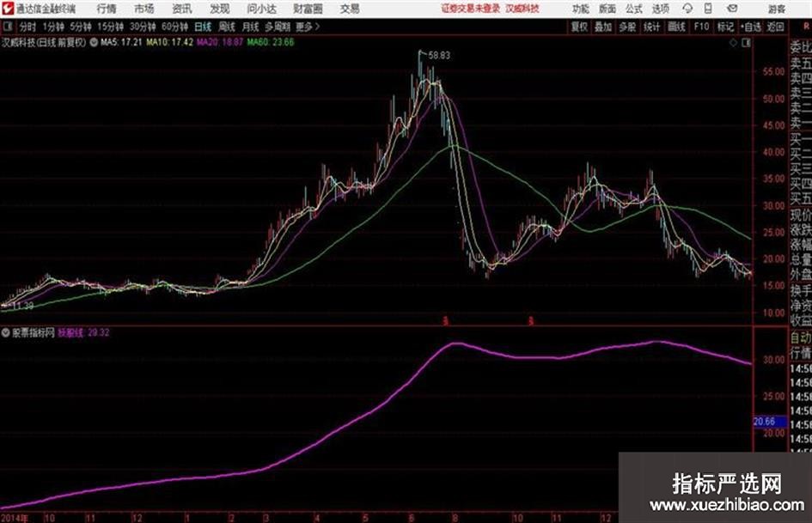Click the 标记 mark toolbar button
The width and height of the screenshot is (812, 523).
tap(725, 27)
